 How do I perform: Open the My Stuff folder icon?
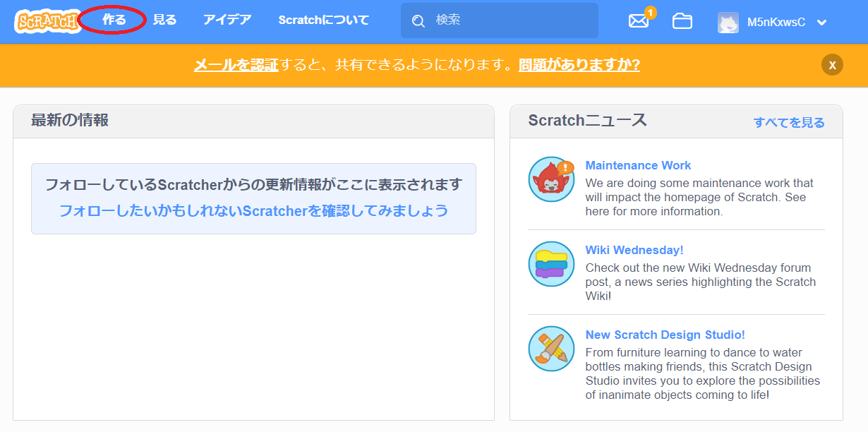[x=682, y=21]
